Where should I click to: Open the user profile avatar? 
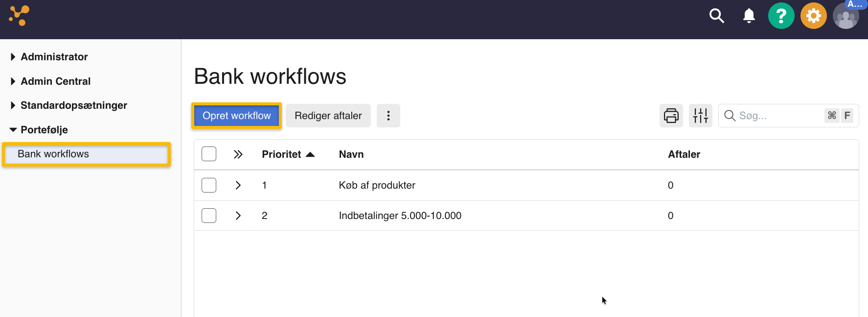point(845,17)
